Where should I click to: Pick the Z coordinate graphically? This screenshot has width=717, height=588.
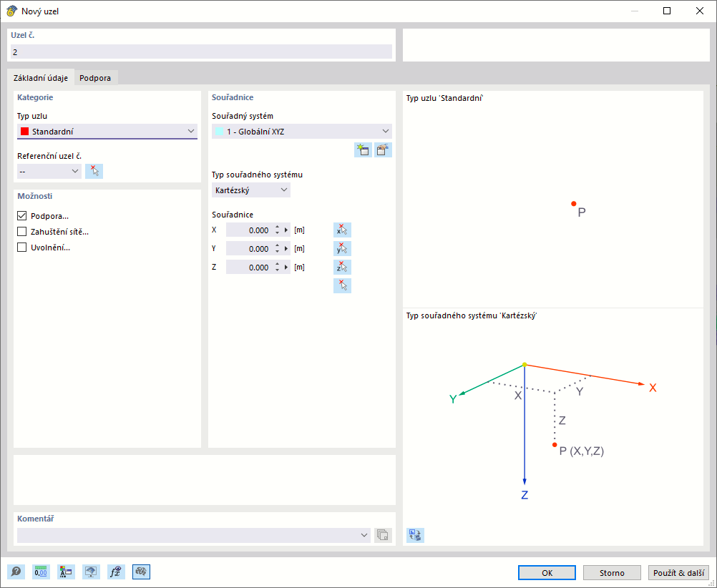point(342,267)
